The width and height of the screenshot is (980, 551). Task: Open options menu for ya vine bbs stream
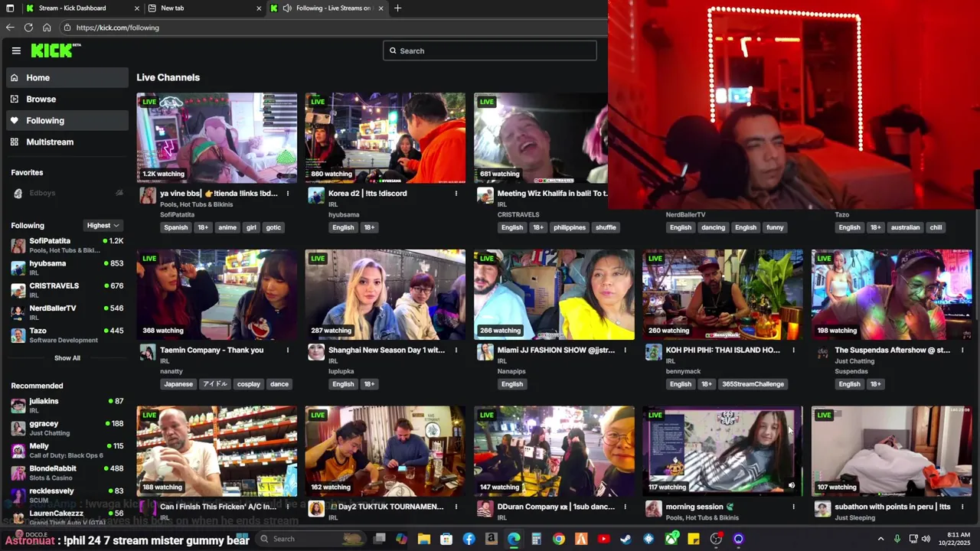click(288, 194)
